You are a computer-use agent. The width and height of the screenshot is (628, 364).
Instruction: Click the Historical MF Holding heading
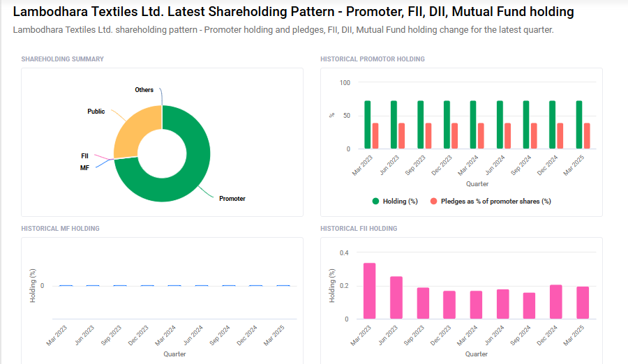click(x=61, y=228)
